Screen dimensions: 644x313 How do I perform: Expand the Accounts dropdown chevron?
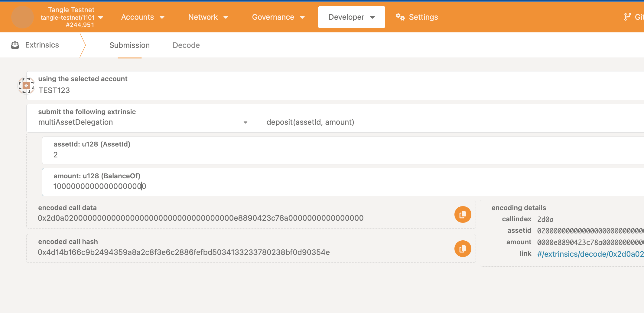[x=162, y=17]
